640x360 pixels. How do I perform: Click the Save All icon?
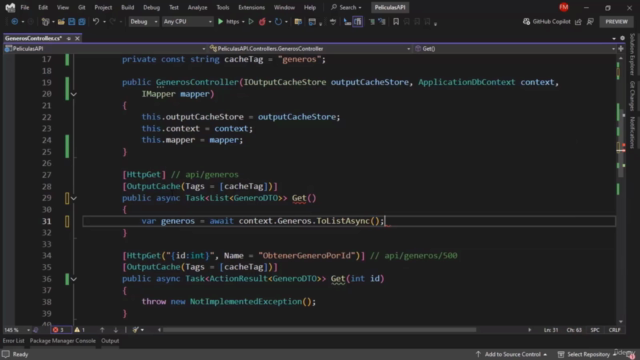[82, 22]
